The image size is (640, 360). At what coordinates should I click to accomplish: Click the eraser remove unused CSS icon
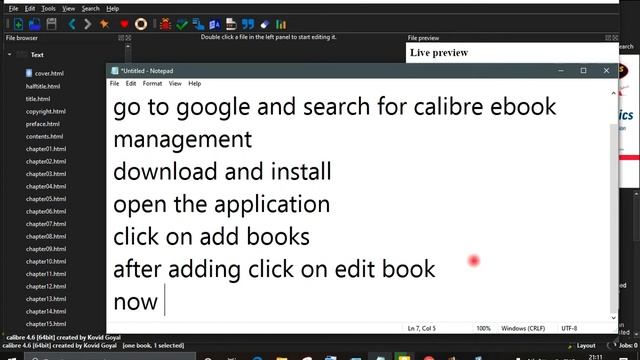(264, 25)
